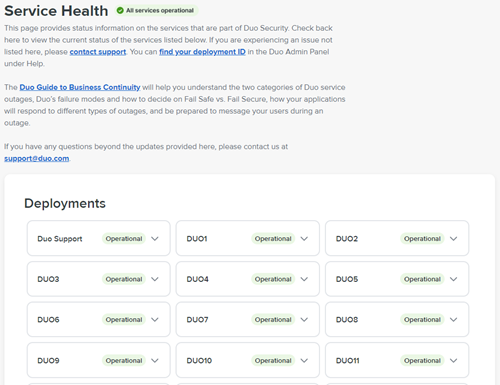Open the contact support link

[x=98, y=52]
